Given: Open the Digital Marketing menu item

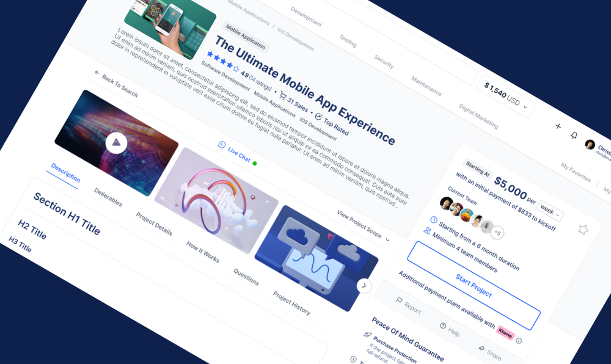Looking at the screenshot, I should pyautogui.click(x=478, y=116).
